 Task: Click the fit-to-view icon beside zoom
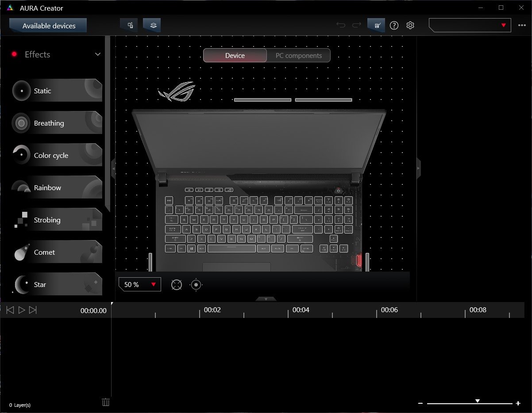(177, 285)
